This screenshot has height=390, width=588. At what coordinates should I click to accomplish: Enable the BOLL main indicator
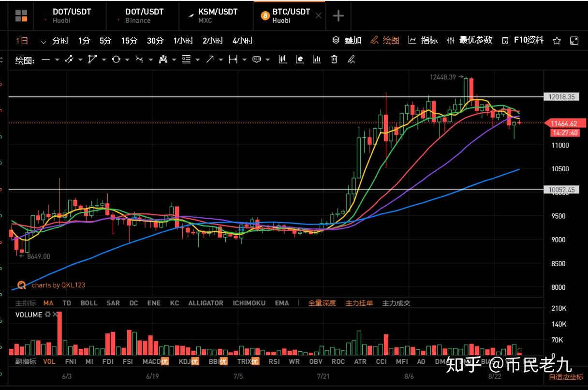(88, 303)
